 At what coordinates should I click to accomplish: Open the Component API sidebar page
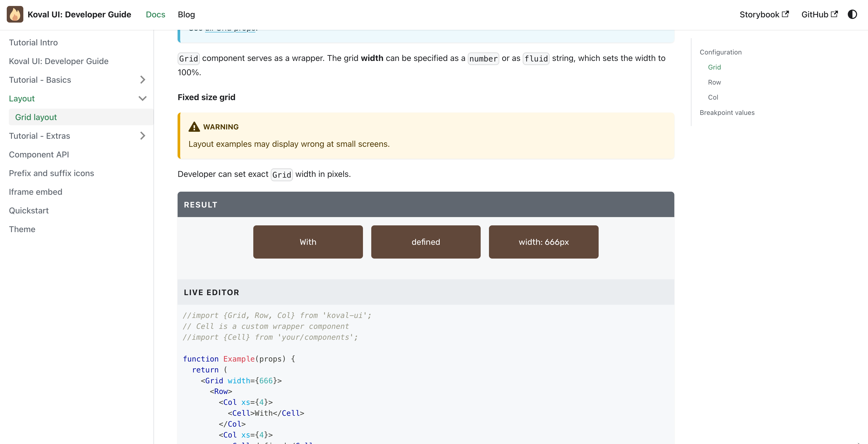pyautogui.click(x=39, y=154)
